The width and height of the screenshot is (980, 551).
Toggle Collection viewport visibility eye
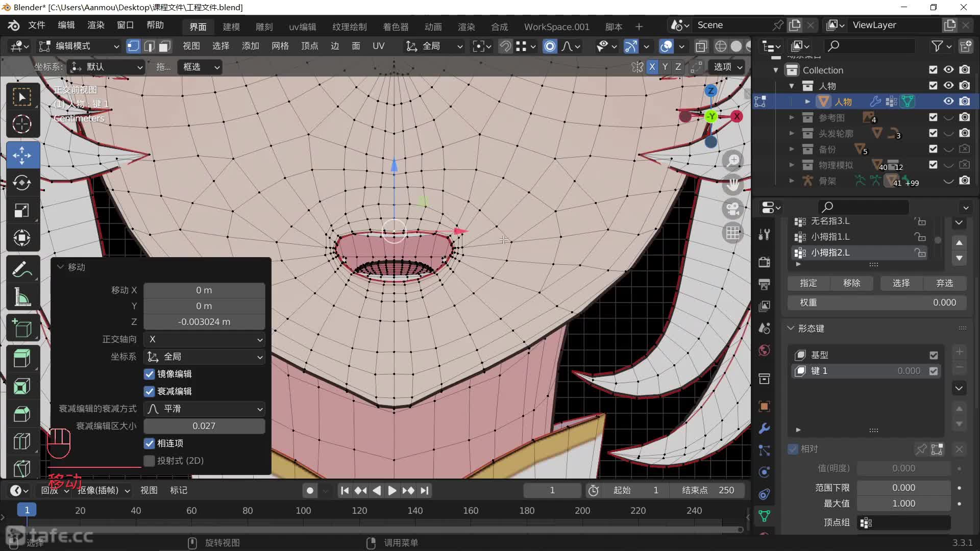tap(948, 69)
